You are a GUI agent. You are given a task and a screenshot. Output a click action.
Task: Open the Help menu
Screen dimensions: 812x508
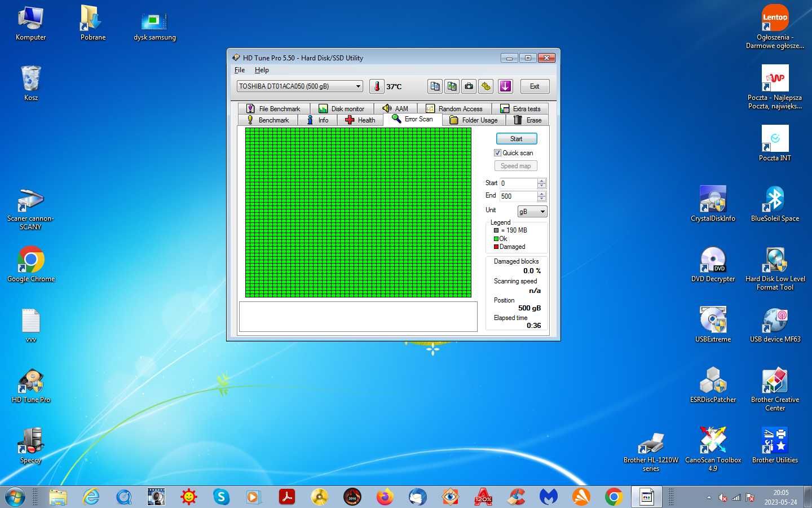262,70
